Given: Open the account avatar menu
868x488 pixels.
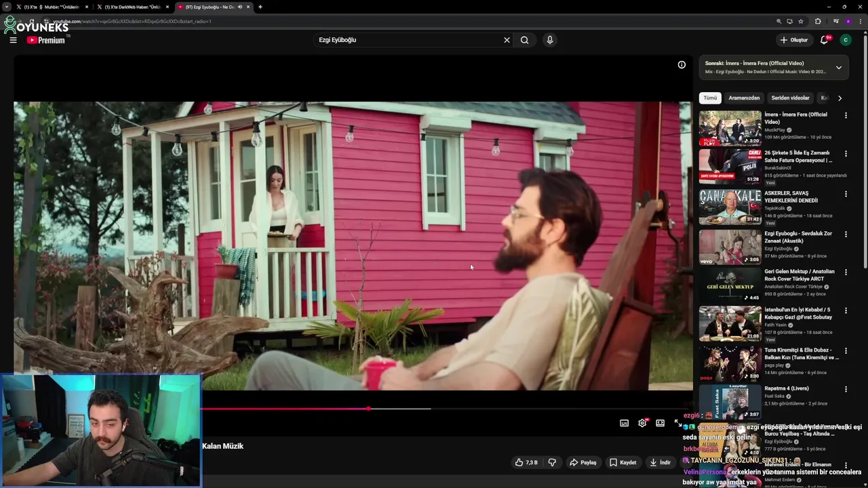Looking at the screenshot, I should [x=845, y=40].
